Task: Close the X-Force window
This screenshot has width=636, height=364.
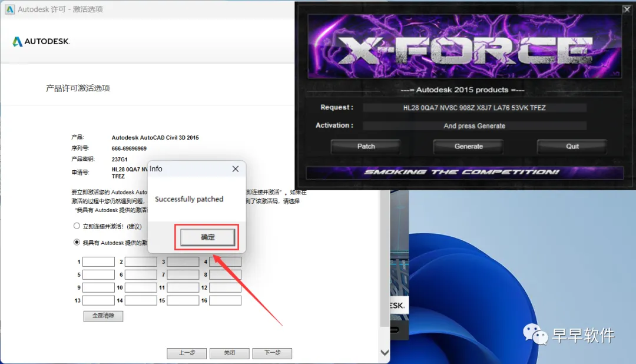Action: click(626, 9)
